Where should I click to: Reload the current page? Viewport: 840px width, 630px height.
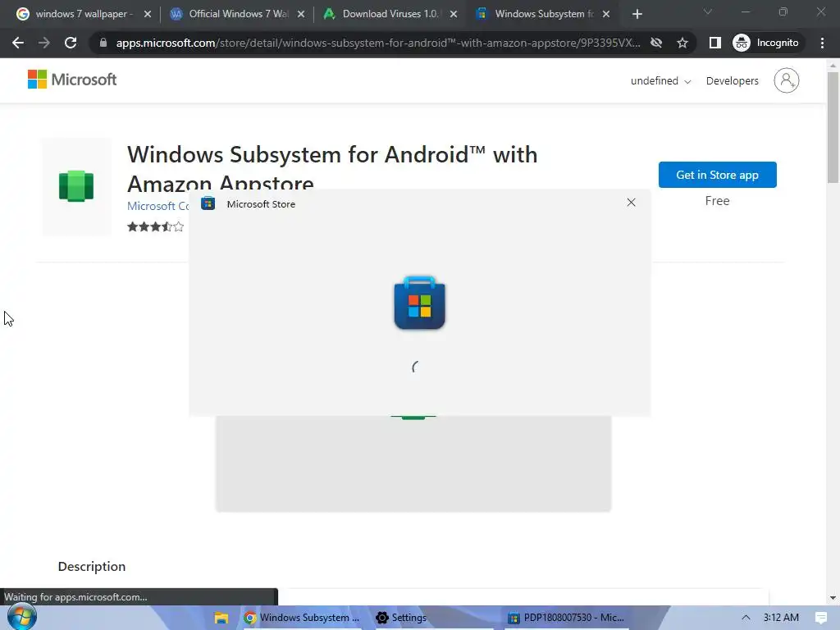tap(71, 43)
